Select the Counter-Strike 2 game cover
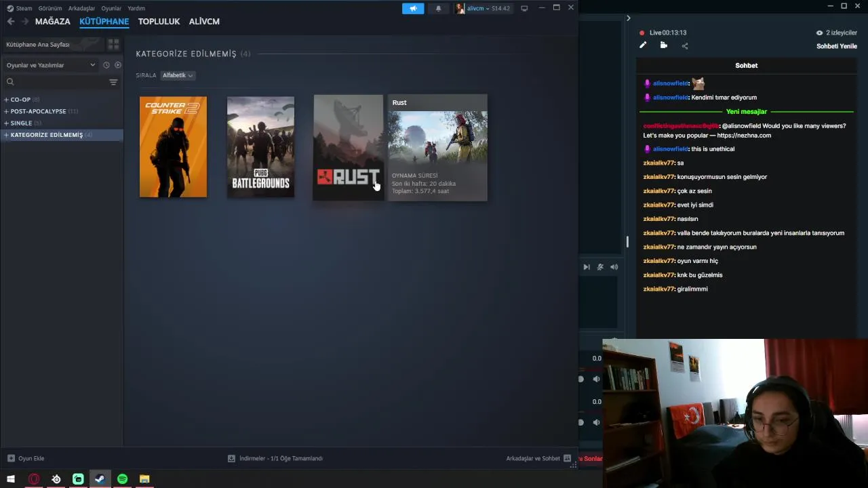This screenshot has width=868, height=488. [x=173, y=147]
